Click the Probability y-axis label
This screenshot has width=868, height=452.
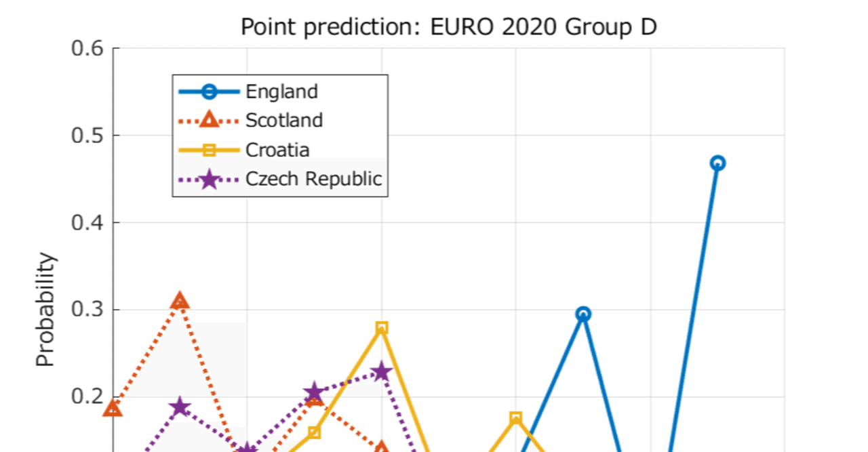[45, 310]
